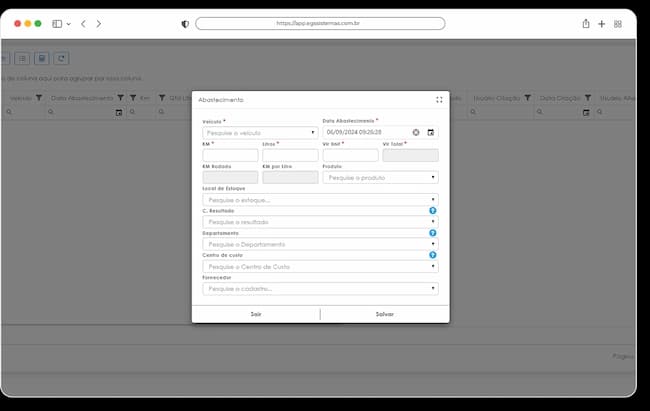This screenshot has width=650, height=411.
Task: Click the Data Abastecimento column header text
Action: click(x=82, y=98)
